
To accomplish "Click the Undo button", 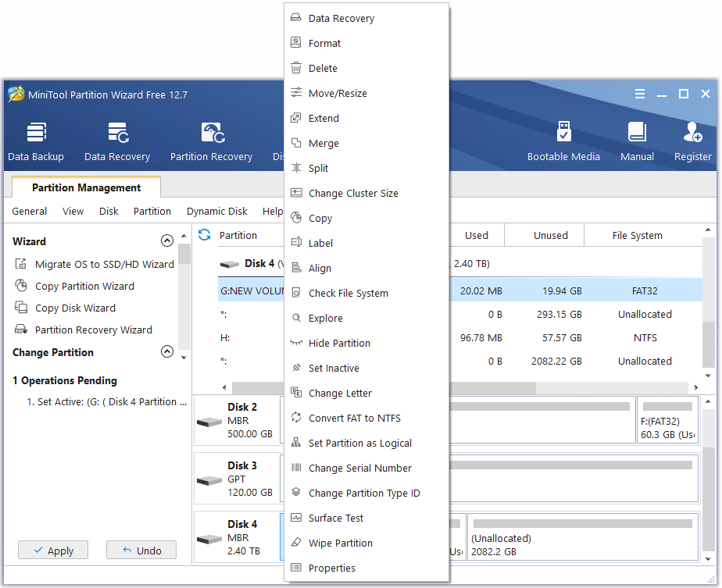I will (141, 551).
